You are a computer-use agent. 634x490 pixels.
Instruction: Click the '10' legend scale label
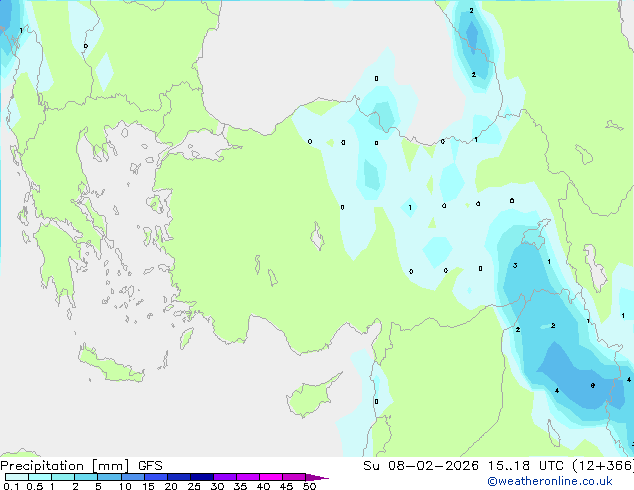point(125,486)
